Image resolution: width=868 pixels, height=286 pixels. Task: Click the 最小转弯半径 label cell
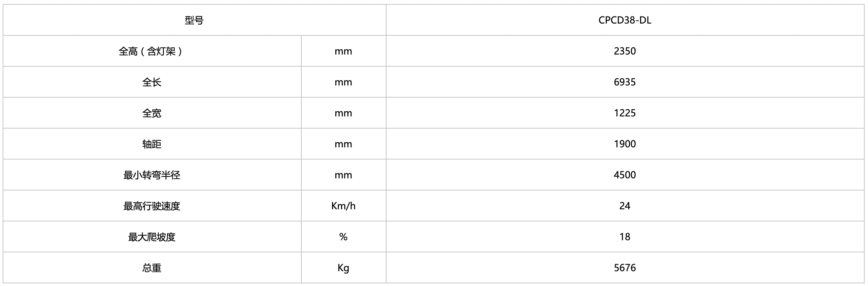[152, 175]
